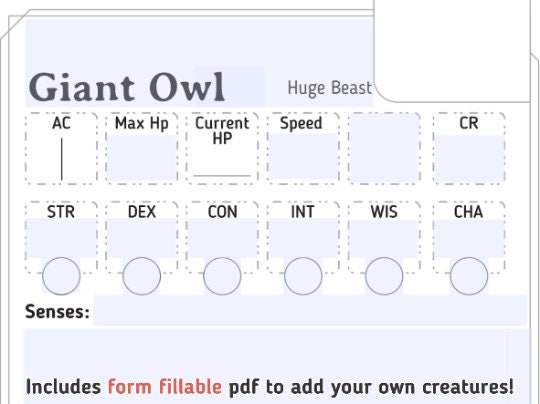Select the STR score field
Screen dimensions: 540x404
pos(61,238)
